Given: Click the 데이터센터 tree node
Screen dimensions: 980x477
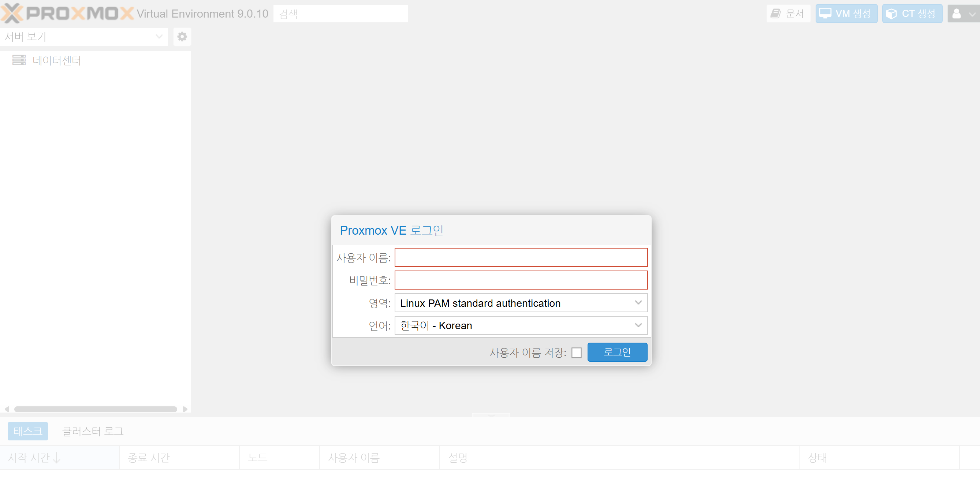Looking at the screenshot, I should [56, 60].
